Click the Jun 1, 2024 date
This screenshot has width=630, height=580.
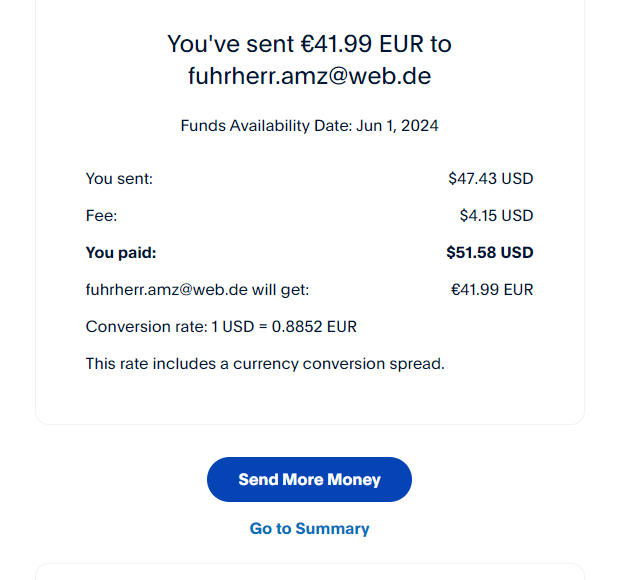[x=397, y=126]
